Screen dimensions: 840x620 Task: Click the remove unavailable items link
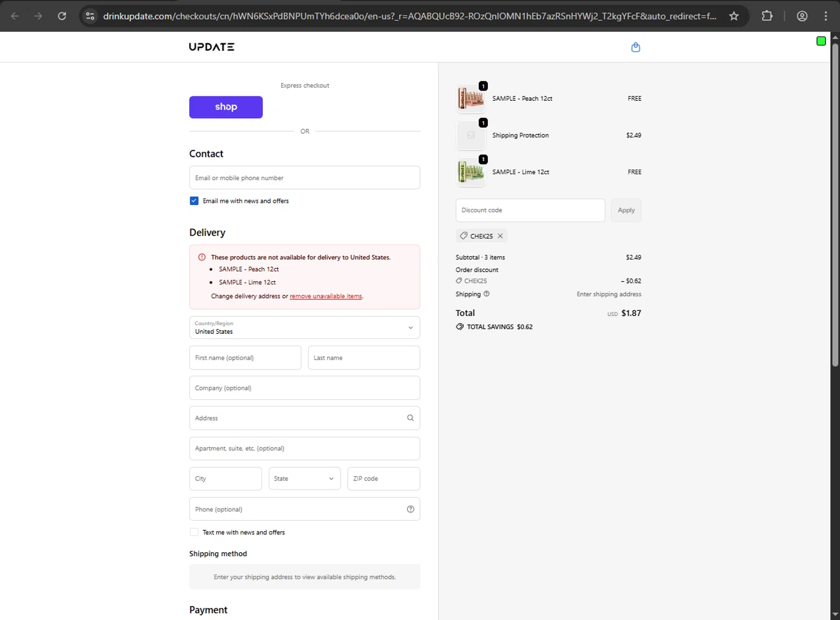[326, 296]
